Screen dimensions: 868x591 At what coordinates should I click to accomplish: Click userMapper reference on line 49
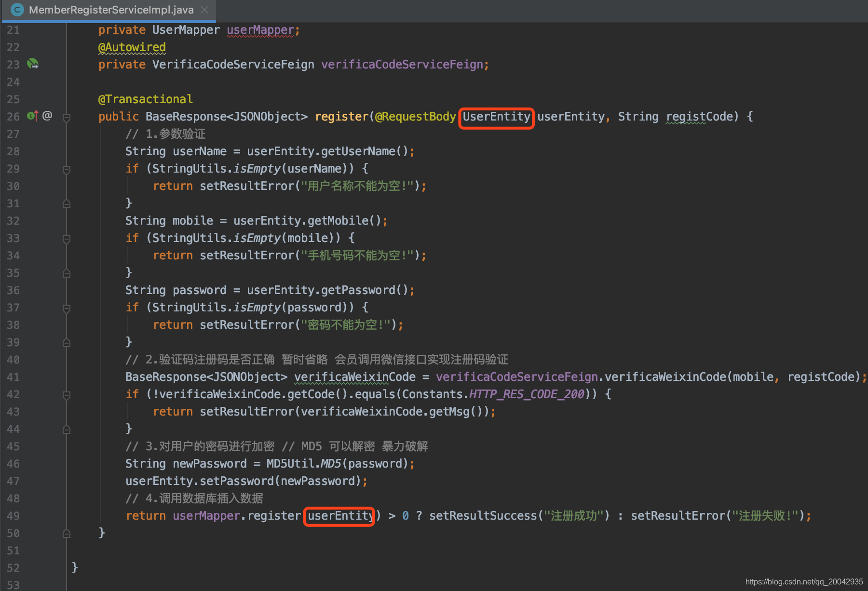click(206, 516)
